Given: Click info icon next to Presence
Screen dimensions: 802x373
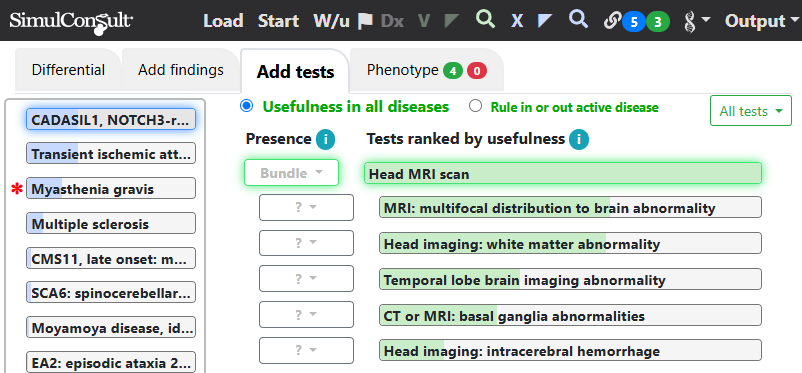Looking at the screenshot, I should [x=325, y=139].
